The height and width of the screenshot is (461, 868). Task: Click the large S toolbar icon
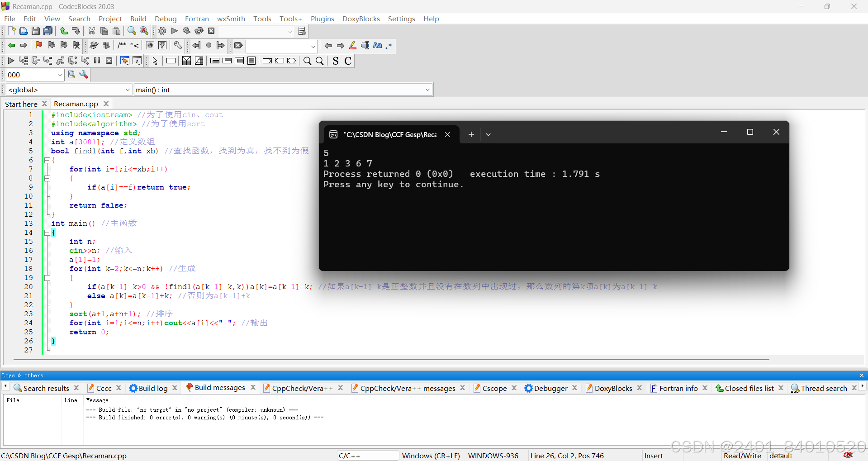click(336, 61)
